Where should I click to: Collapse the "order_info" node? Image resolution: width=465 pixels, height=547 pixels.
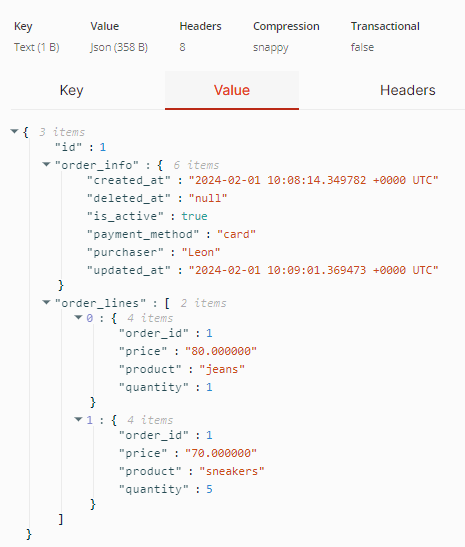pos(46,164)
